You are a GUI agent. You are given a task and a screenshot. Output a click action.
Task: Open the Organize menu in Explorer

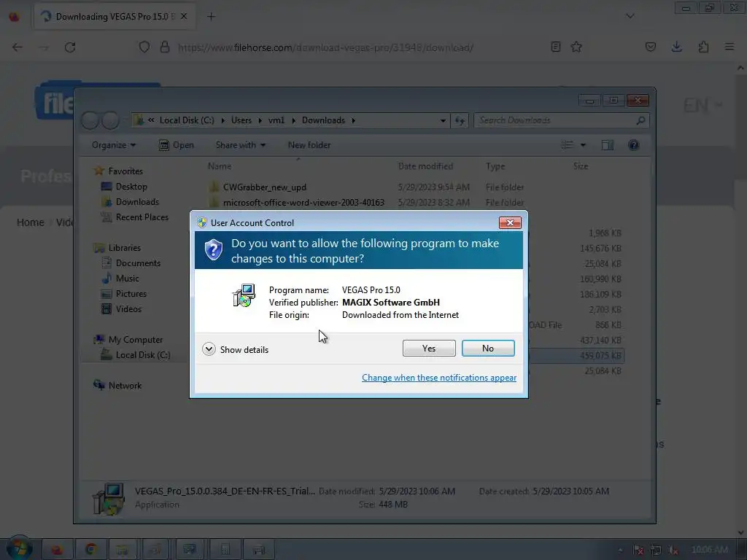click(x=113, y=145)
